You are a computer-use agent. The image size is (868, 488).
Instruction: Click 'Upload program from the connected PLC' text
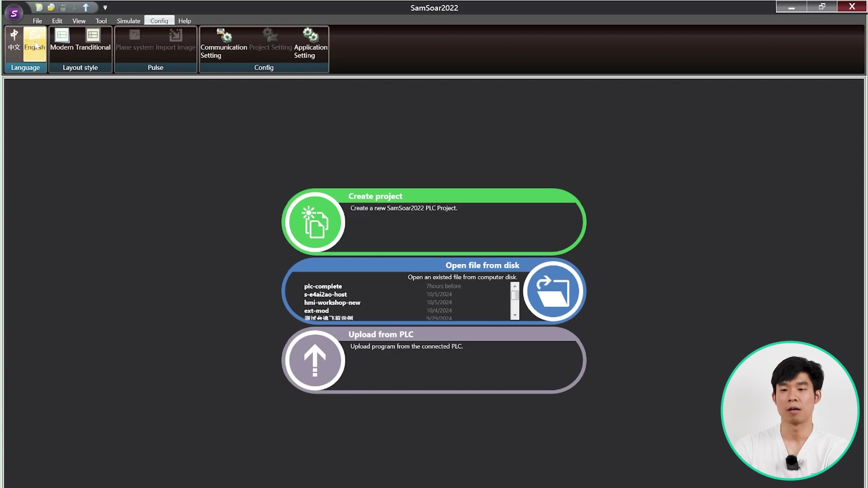coord(406,346)
